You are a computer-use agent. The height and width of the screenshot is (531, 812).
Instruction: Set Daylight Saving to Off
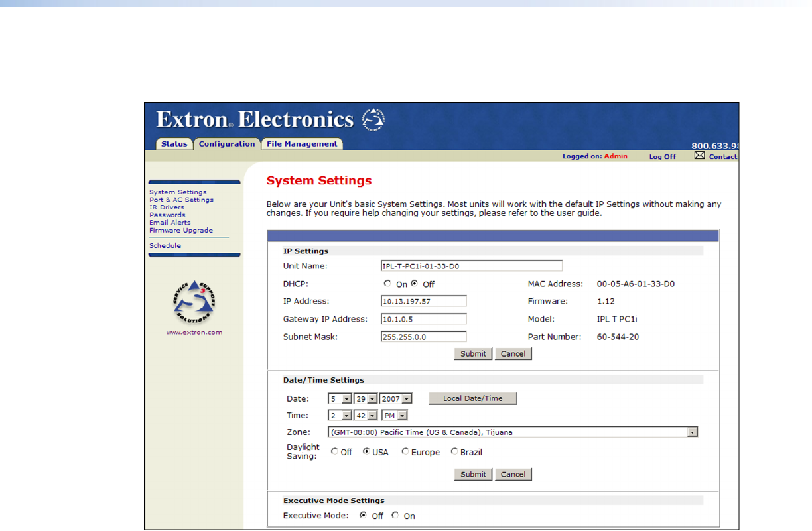tap(334, 452)
